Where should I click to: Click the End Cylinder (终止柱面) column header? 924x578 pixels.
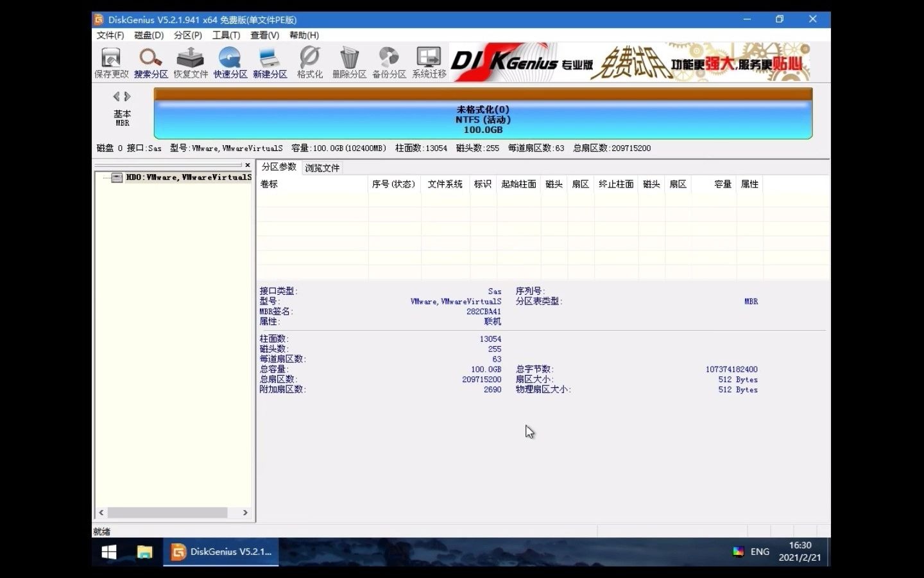pyautogui.click(x=616, y=184)
